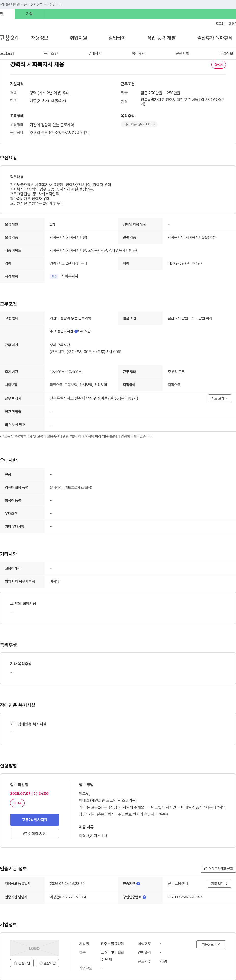
Task: Select 문서작성 (워드프로세스 활용) cell
Action: [71, 487]
